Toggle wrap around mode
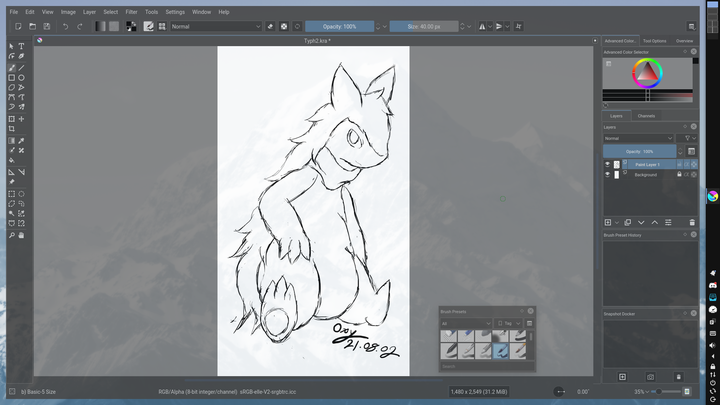Screen dimensions: 720x405 tap(518, 27)
